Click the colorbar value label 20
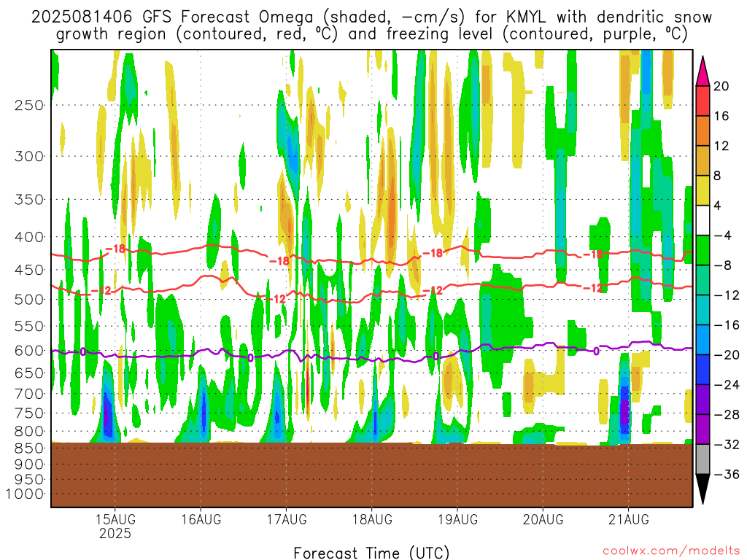Image resolution: width=747 pixels, height=560 pixels. pyautogui.click(x=721, y=86)
